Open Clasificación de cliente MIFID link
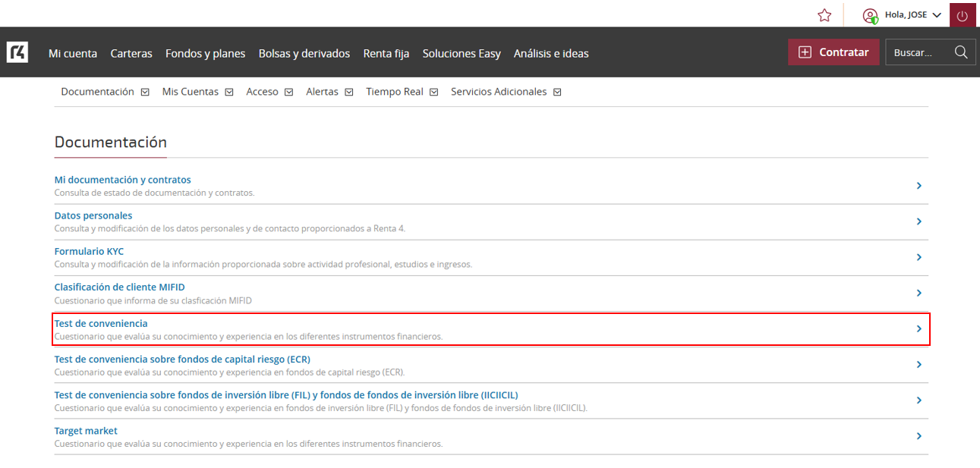Viewport: 980px width, 468px height. 120,287
